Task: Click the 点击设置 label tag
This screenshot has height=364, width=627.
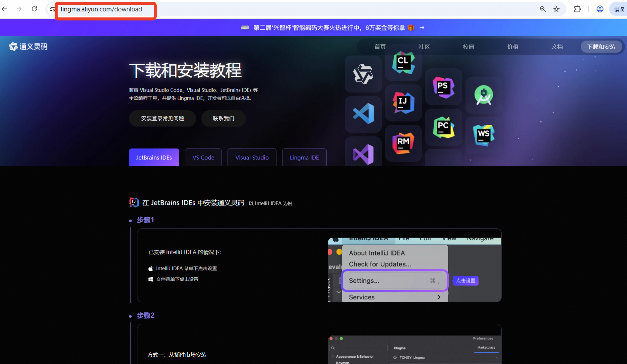Action: click(466, 281)
